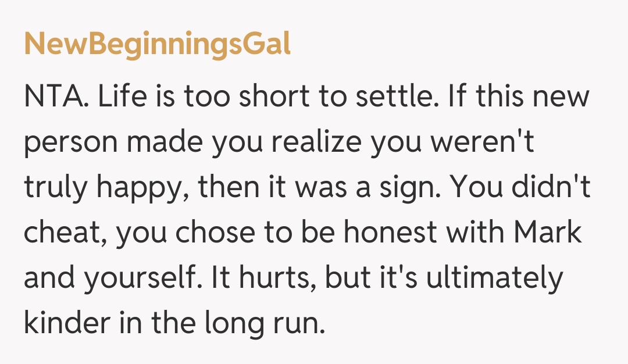
Task: Open NewBeginningsGal's profile link
Action: tap(157, 44)
